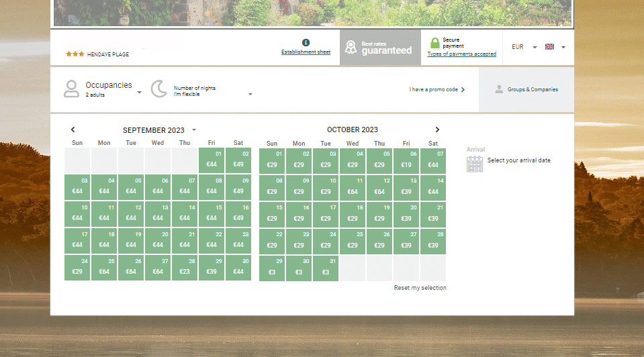Expand the September 2023 month selector

(x=194, y=130)
